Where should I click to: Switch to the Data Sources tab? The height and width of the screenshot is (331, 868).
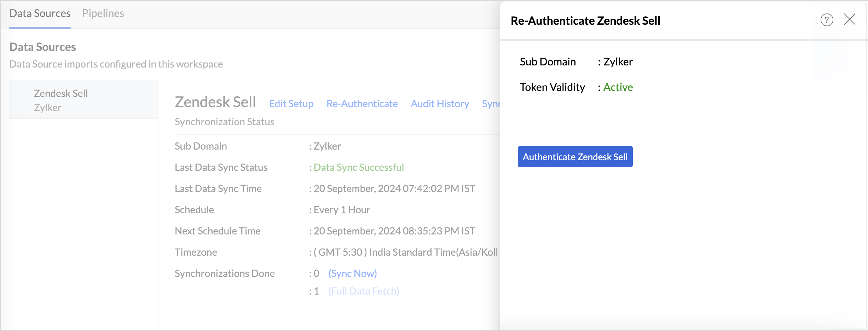pyautogui.click(x=40, y=13)
